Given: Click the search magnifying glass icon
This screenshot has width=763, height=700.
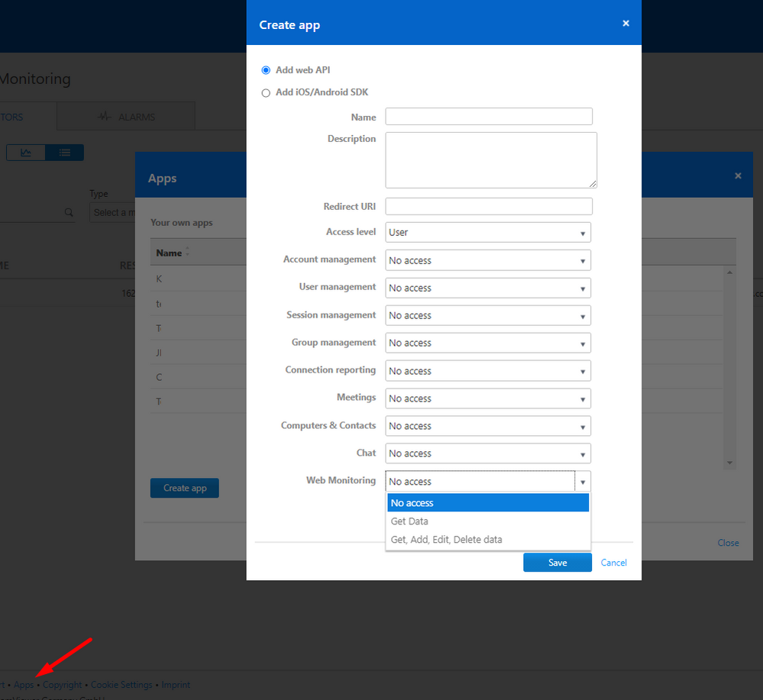Looking at the screenshot, I should (x=69, y=211).
